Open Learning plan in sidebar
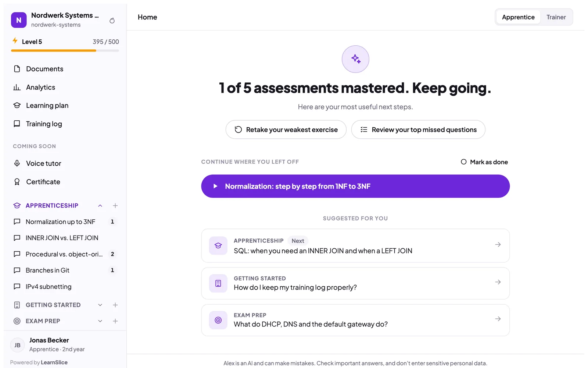Viewport: 588px width, 368px height. 65,106
